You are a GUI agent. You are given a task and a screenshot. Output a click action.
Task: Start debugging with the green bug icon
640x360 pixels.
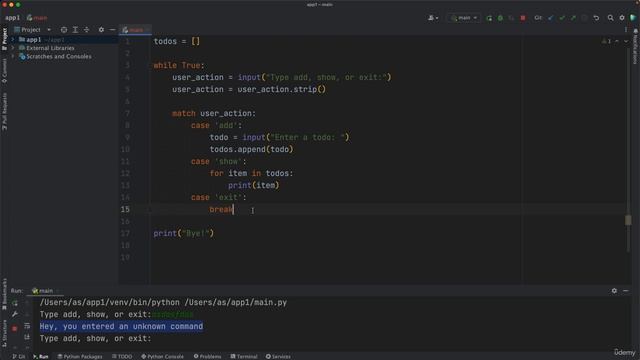coord(500,18)
